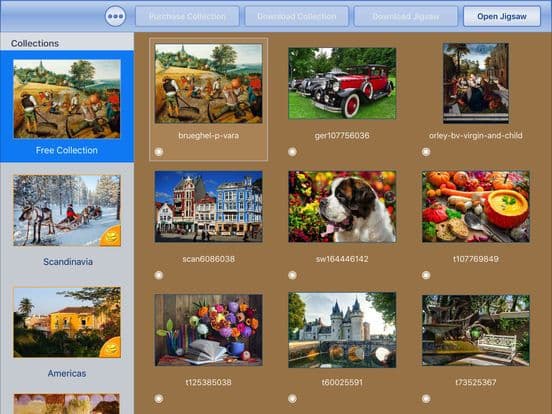Toggle the marker under brueghel-p-vara
The width and height of the screenshot is (552, 414).
(159, 152)
